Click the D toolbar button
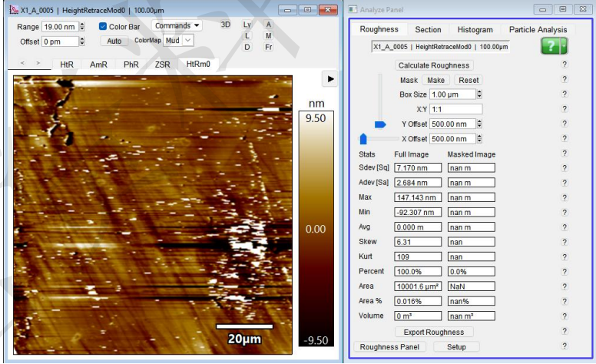 (x=247, y=47)
